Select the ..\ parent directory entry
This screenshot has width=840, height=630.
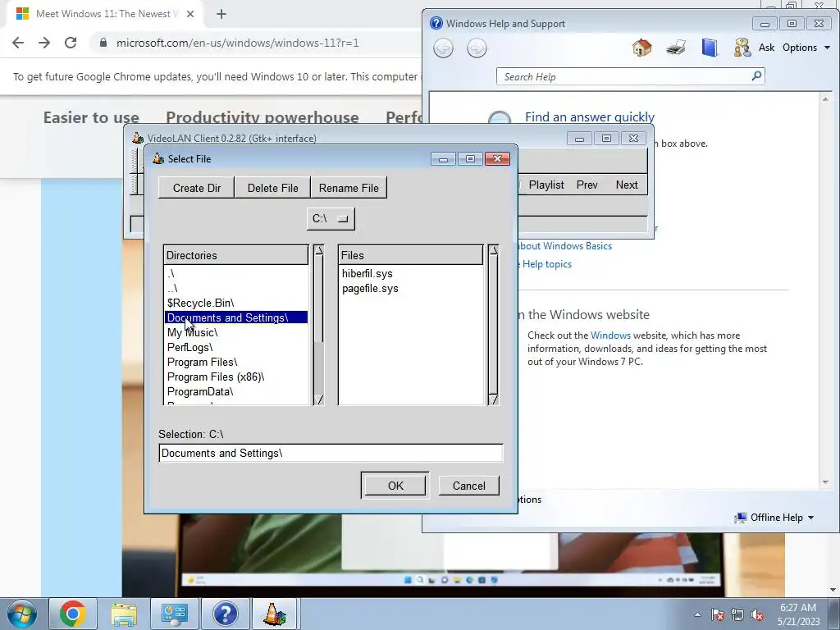[236, 288]
